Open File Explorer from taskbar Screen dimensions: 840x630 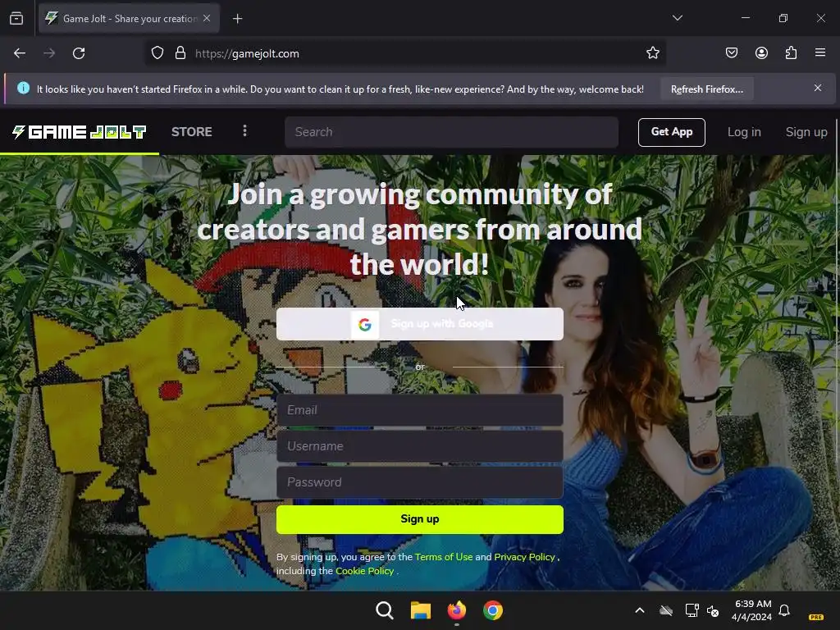[x=421, y=610]
